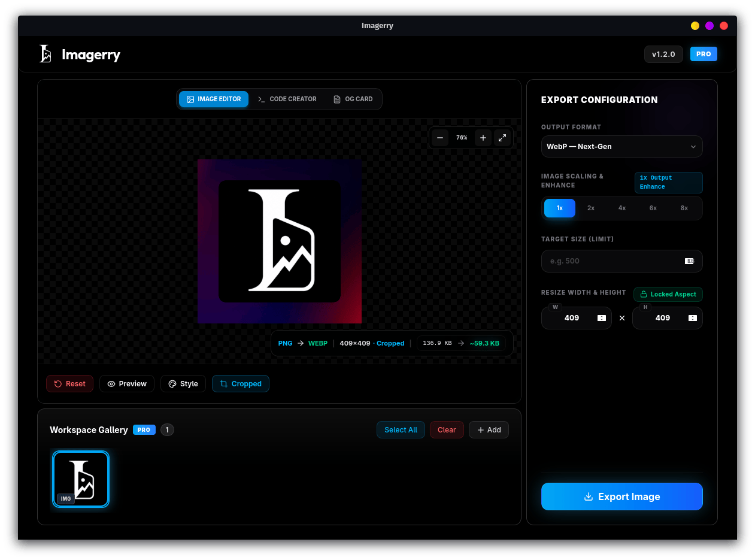Open the Output Format dropdown
This screenshot has height=560, width=755.
(x=622, y=147)
